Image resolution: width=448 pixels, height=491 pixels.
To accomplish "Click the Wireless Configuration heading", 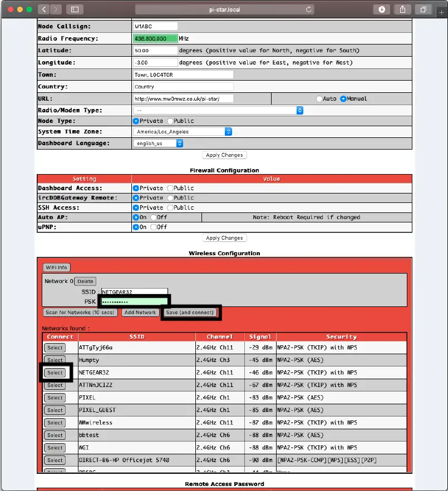I will (x=224, y=254).
